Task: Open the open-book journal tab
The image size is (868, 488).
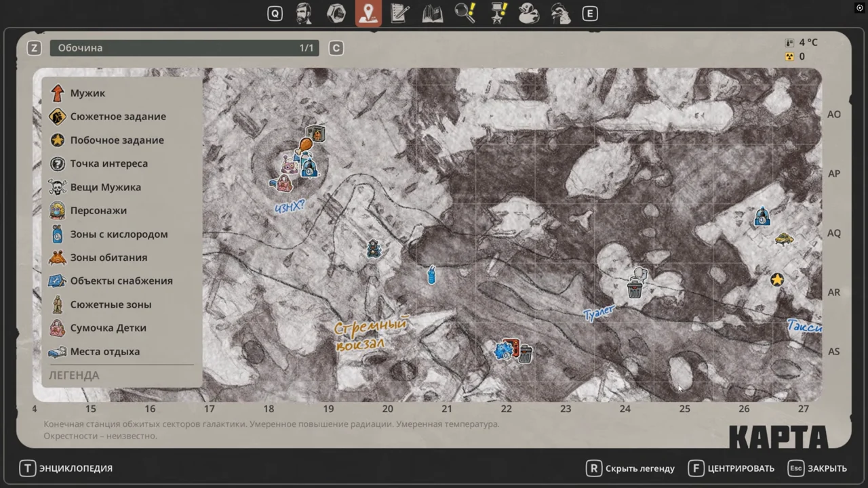Action: (x=433, y=14)
